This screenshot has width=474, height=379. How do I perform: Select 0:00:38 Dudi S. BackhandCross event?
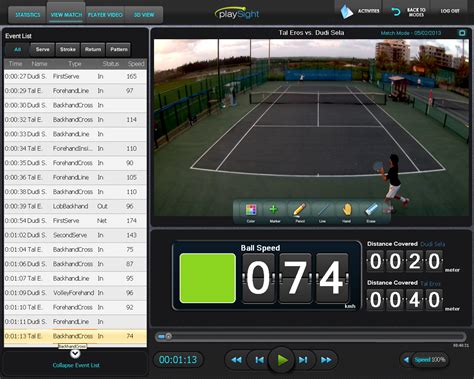75,192
